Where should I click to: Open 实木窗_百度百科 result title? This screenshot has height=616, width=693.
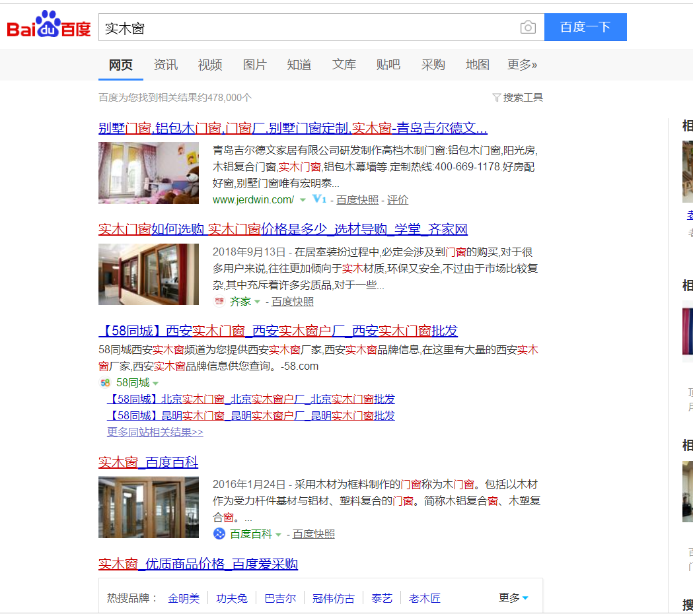[148, 462]
